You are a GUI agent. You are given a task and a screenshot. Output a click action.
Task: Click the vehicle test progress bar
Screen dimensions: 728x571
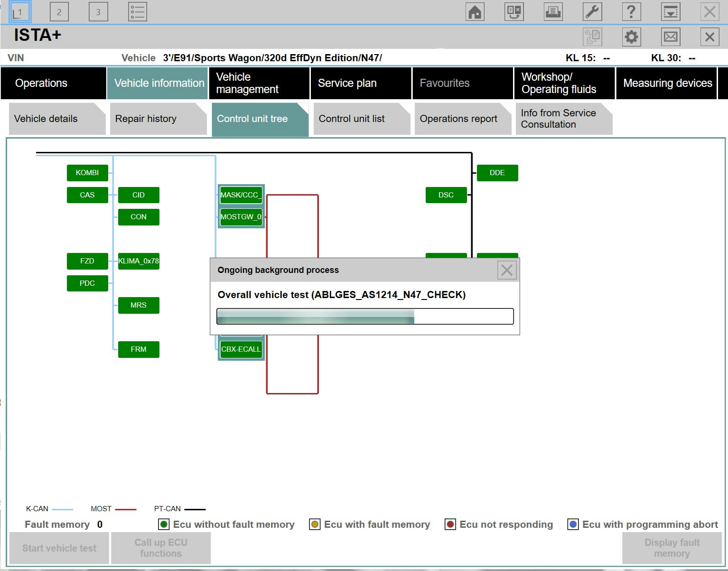pyautogui.click(x=365, y=317)
